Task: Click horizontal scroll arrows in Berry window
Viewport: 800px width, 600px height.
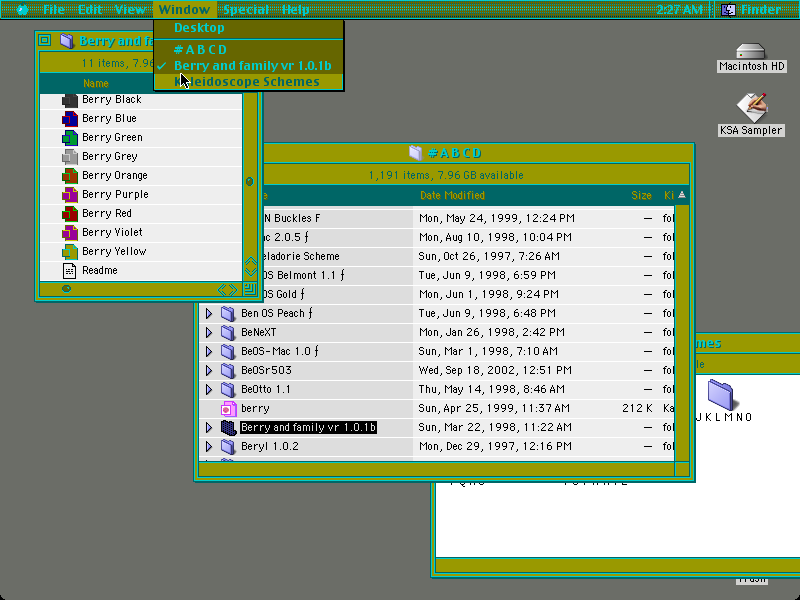Action: click(228, 290)
